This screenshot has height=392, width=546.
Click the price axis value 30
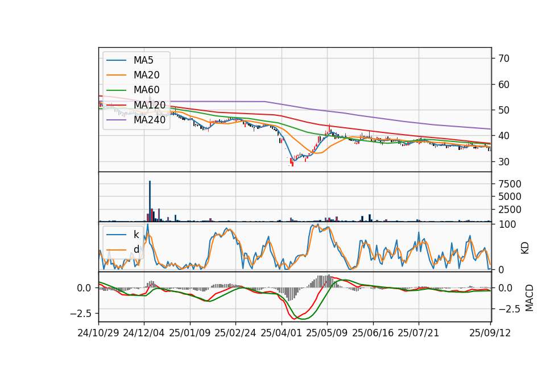tap(504, 162)
